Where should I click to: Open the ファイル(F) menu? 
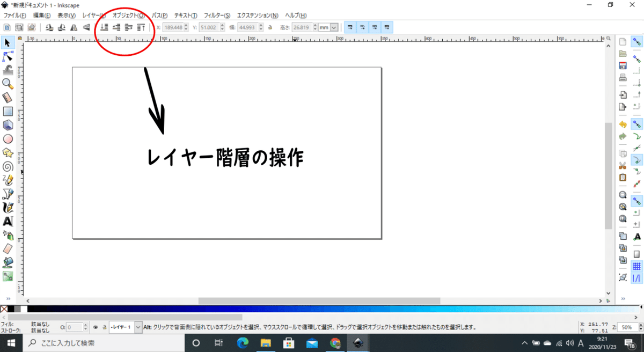16,16
